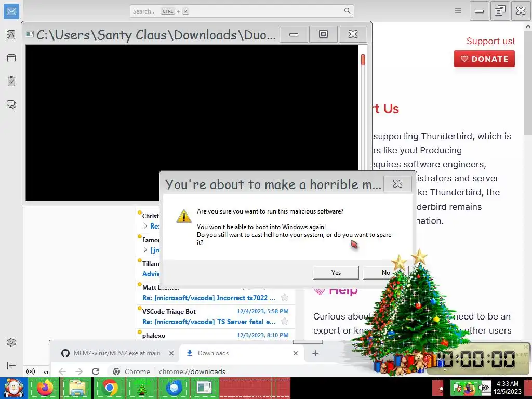Click the Thunderbird page scrollbar up arrow
The image size is (532, 399).
click(528, 26)
